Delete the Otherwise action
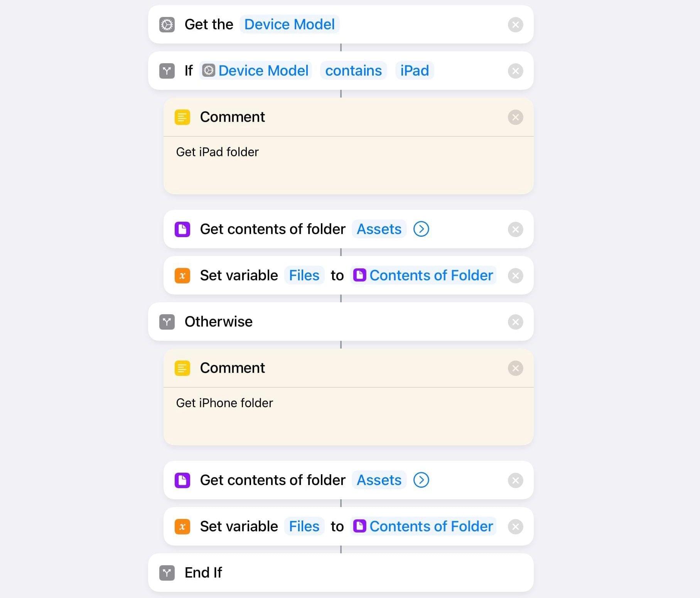The width and height of the screenshot is (700, 598). [x=515, y=322]
